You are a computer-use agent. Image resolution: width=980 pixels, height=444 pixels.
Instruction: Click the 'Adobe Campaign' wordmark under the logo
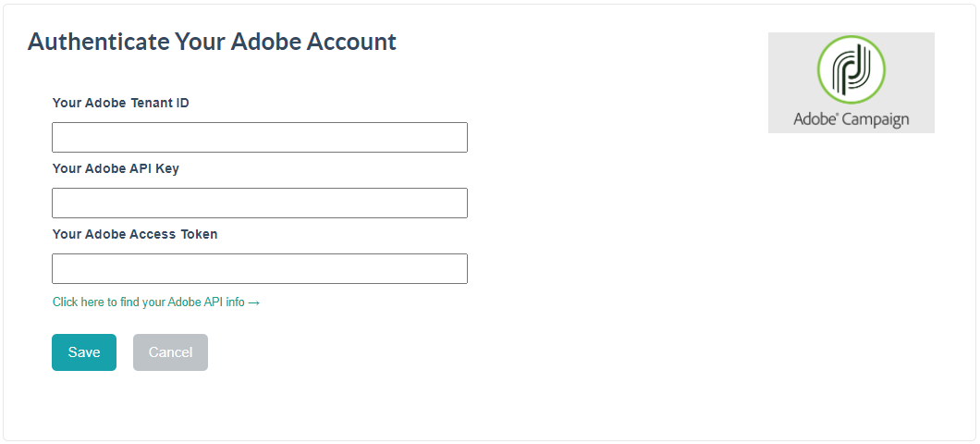click(x=851, y=118)
